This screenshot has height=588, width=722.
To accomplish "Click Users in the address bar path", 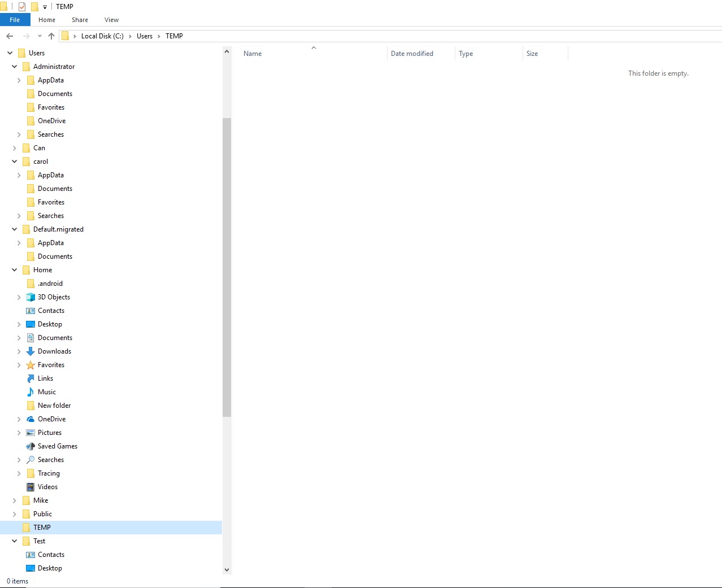I will coord(145,36).
